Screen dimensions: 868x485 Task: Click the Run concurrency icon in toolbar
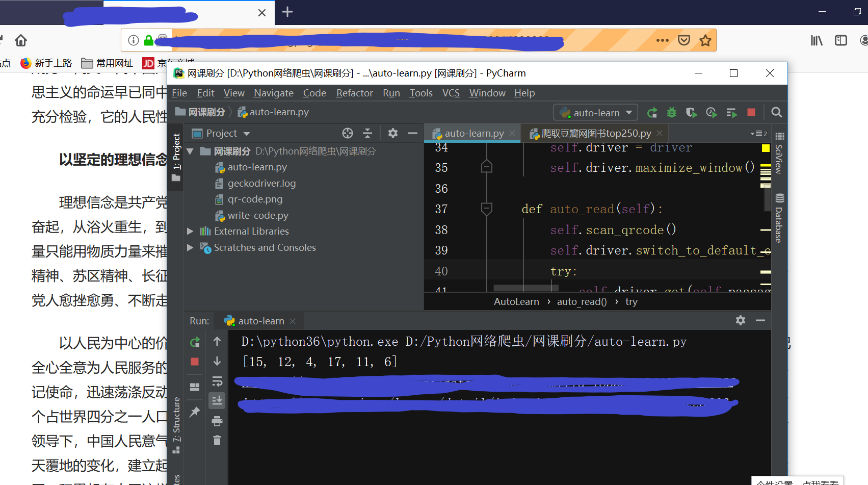point(731,113)
